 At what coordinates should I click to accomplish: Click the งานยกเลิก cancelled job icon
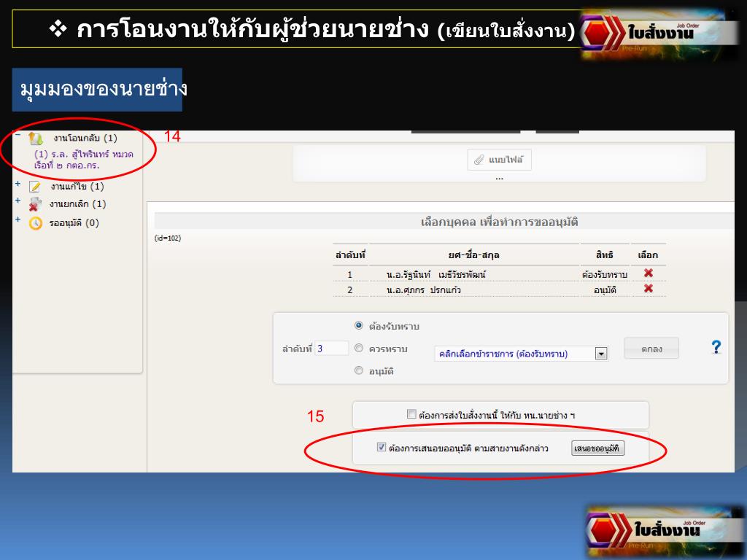[35, 204]
